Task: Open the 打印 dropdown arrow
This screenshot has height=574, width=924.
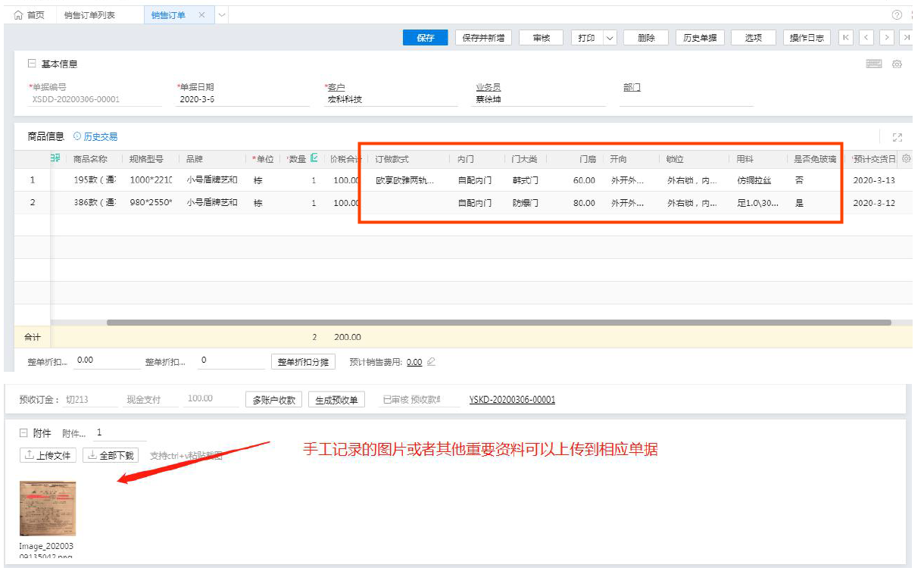Action: point(610,38)
